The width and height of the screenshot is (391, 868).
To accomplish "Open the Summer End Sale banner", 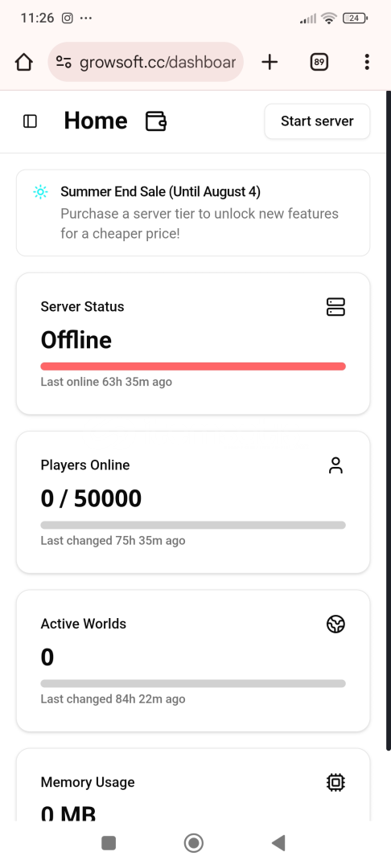I will [x=193, y=213].
